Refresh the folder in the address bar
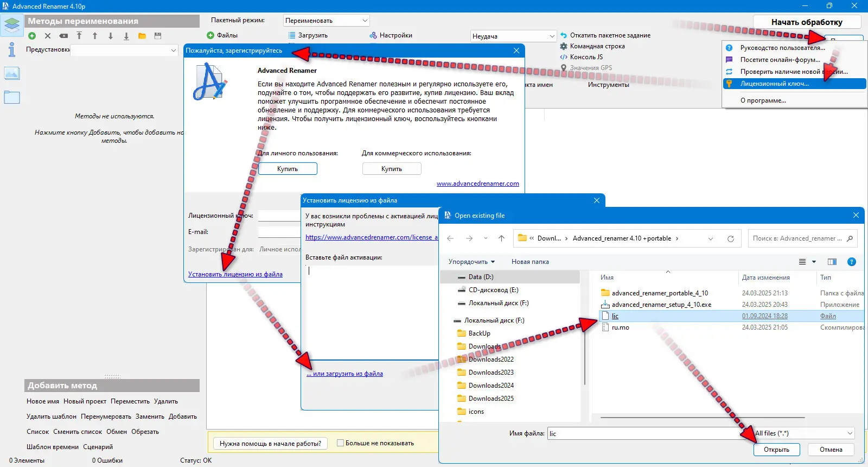The height and width of the screenshot is (467, 868). (x=731, y=238)
